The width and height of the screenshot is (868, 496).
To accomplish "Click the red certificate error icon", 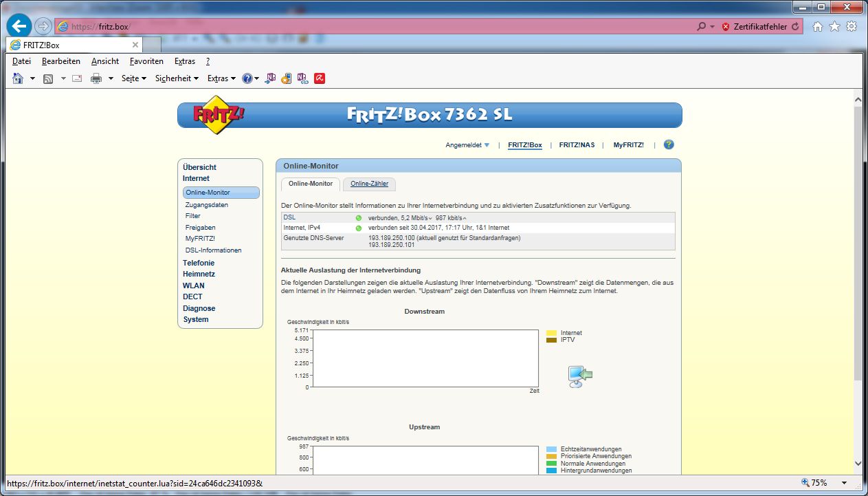I will tap(726, 26).
